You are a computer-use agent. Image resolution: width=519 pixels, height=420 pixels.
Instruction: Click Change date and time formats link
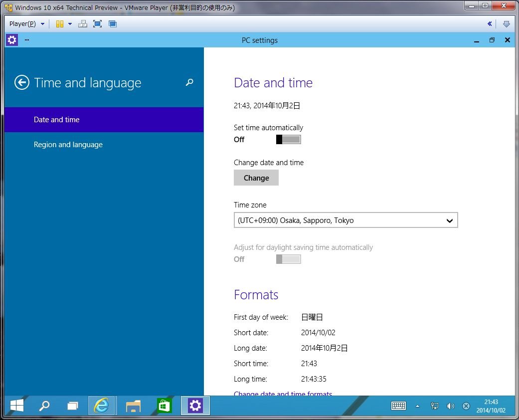point(283,393)
